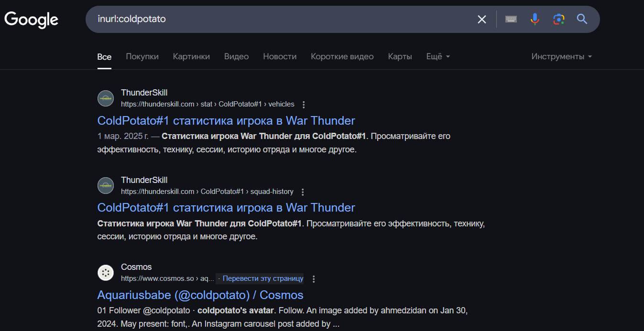Viewport: 644px width, 331px height.
Task: Expand the Ещё dropdown menu
Action: pos(438,56)
